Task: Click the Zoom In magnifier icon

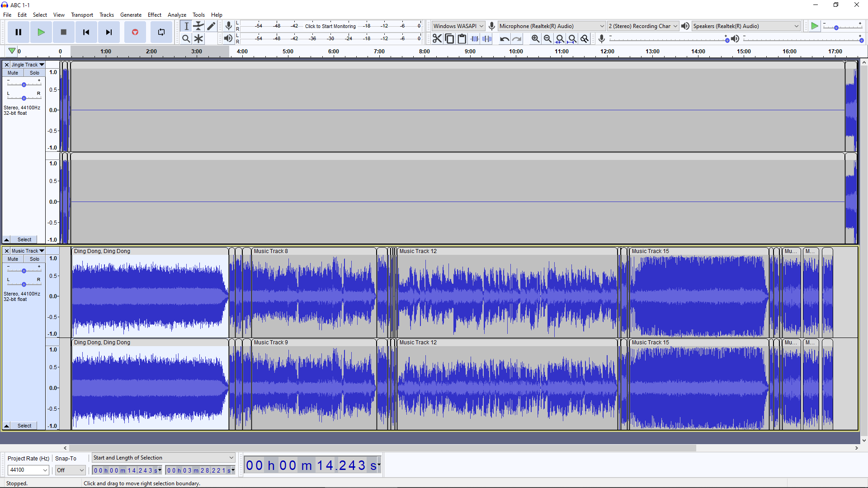Action: tap(535, 39)
